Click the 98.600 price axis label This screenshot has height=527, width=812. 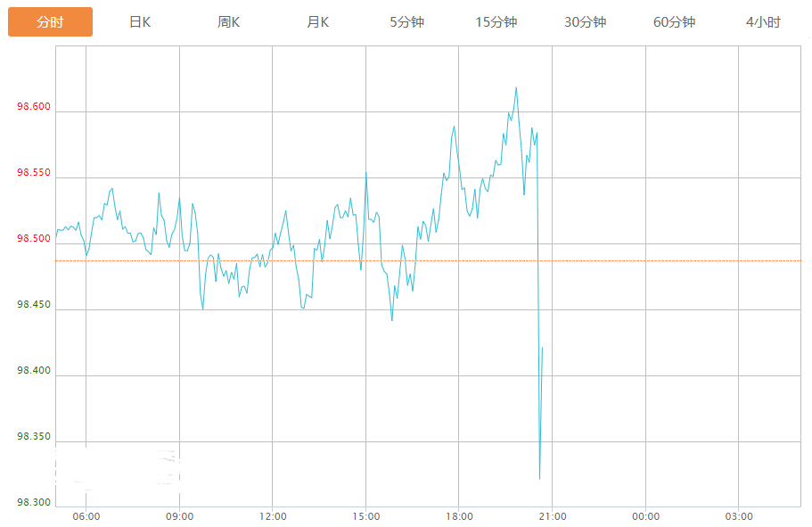34,108
